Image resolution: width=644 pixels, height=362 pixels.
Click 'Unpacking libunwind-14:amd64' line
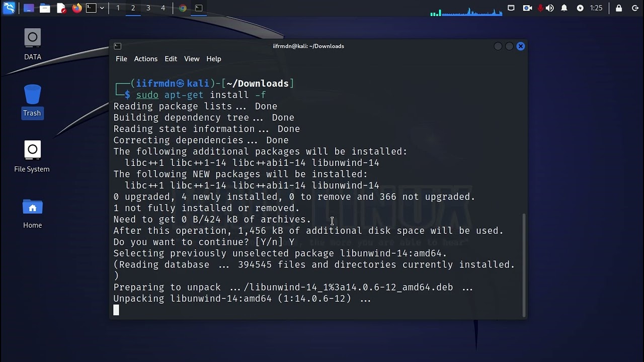242,299
